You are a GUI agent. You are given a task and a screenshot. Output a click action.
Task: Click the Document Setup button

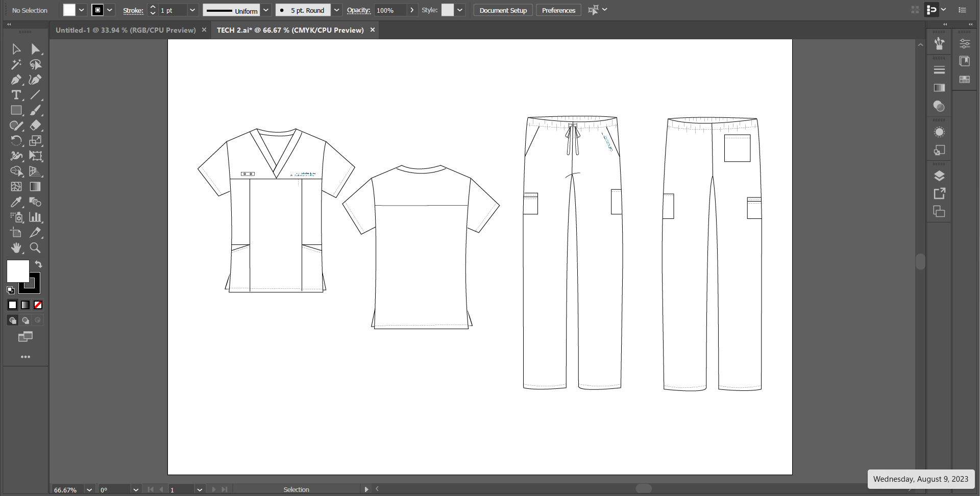(503, 10)
